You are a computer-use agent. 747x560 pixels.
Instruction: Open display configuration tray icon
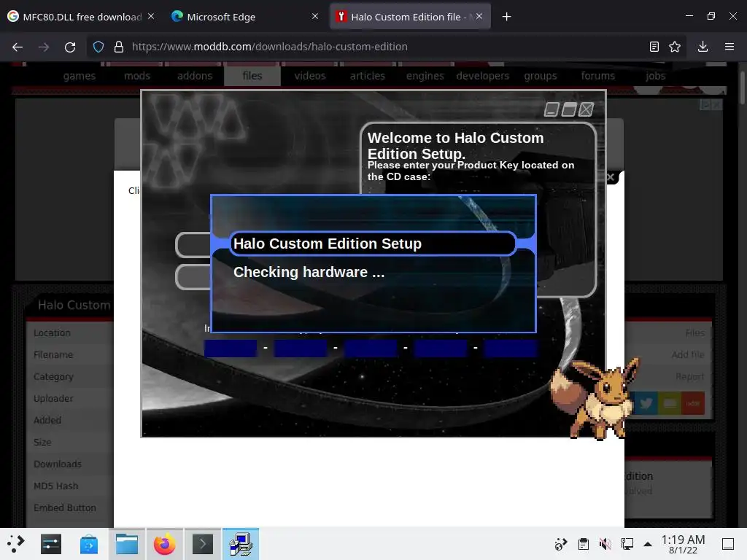[627, 543]
